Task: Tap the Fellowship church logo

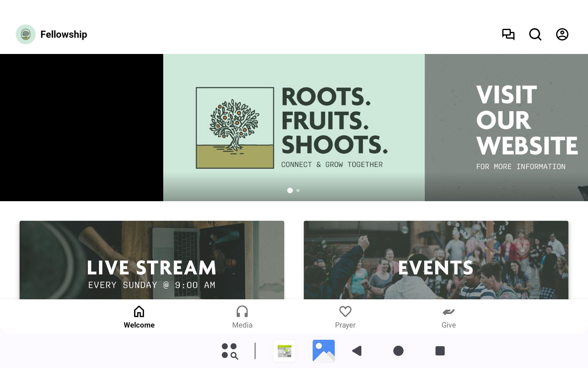Action: (26, 34)
